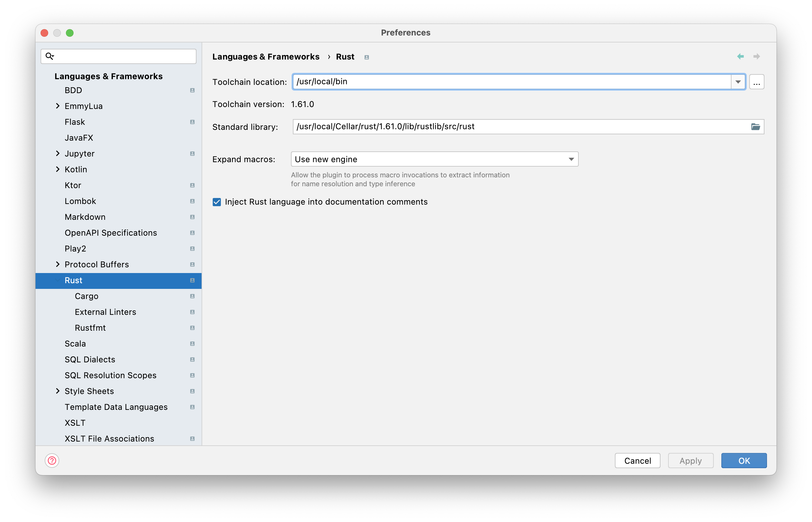This screenshot has width=812, height=522.
Task: Click project settings icon next to Markdown
Action: 192,217
